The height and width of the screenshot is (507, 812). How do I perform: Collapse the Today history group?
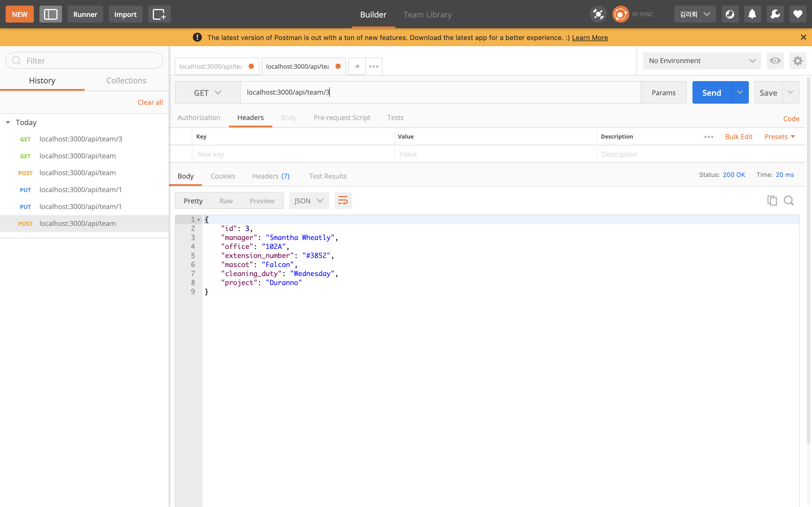point(8,123)
